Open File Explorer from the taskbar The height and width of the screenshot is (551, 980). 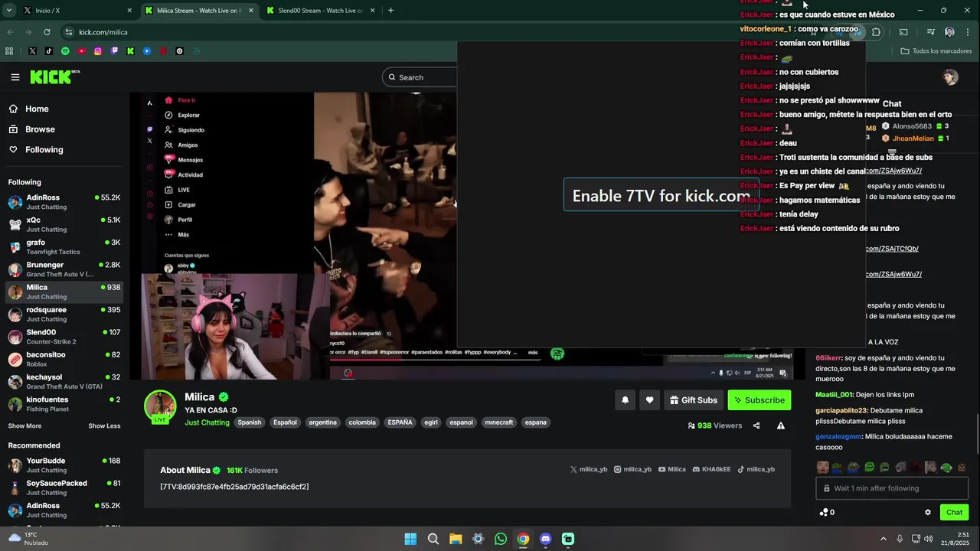point(456,539)
